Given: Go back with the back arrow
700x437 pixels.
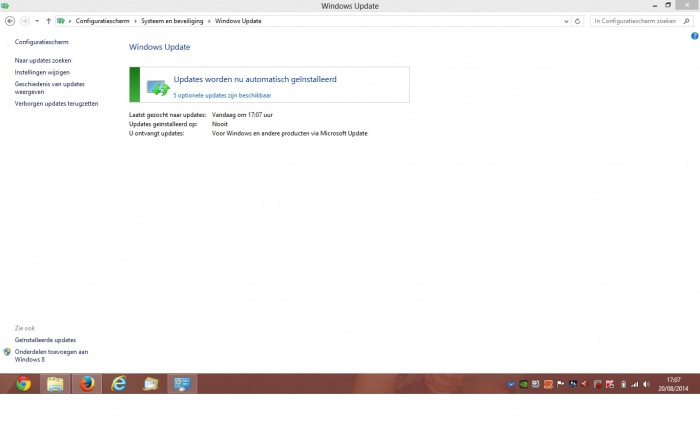Looking at the screenshot, I should (10, 21).
